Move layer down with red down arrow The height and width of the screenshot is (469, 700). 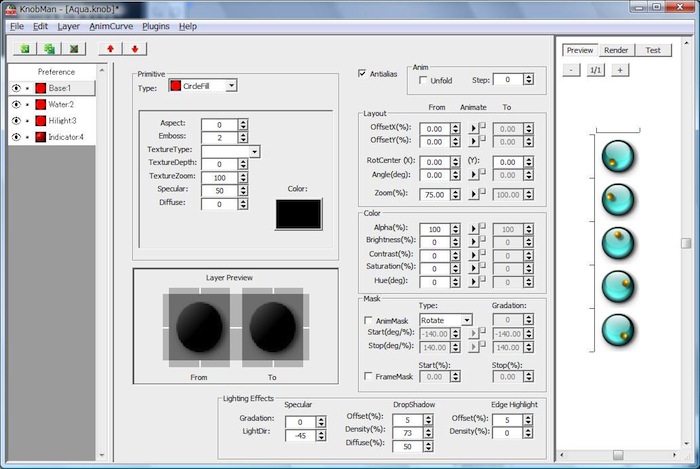[134, 48]
